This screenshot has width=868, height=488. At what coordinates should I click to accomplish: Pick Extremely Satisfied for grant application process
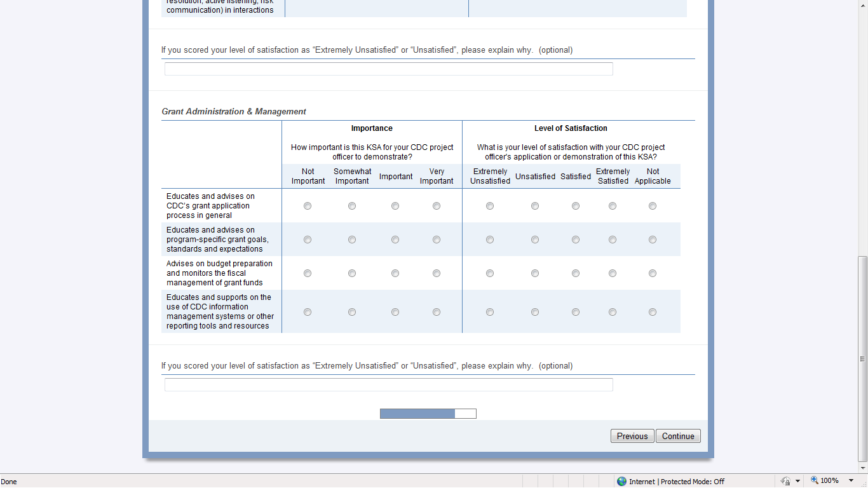point(613,206)
